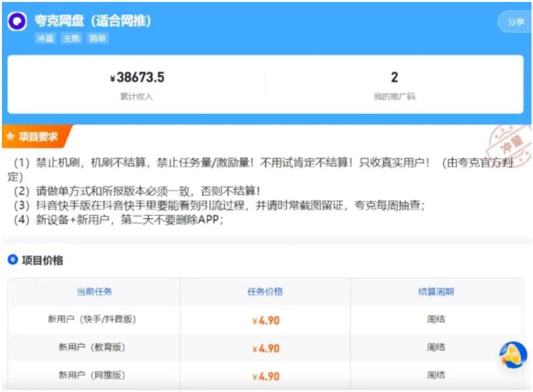
Task: Tap the 分享 share button
Action: pos(515,22)
